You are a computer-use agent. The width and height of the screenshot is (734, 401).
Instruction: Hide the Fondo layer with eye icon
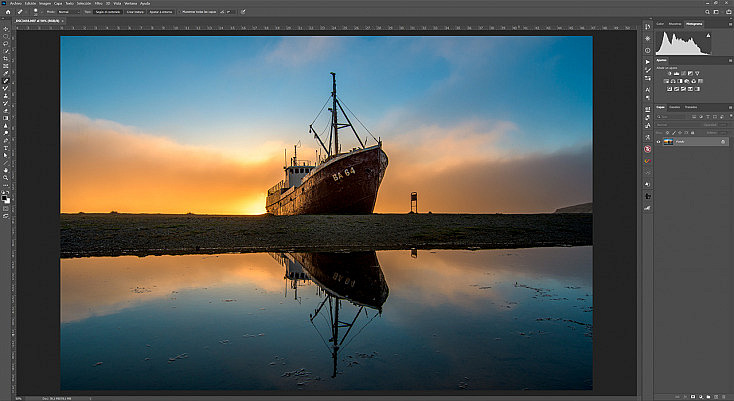(659, 142)
